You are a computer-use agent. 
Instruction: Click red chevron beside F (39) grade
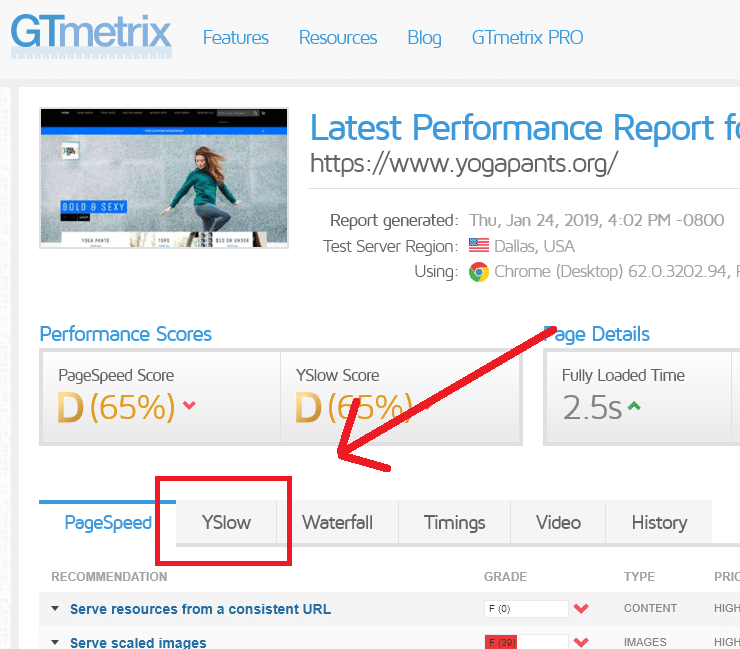point(581,642)
